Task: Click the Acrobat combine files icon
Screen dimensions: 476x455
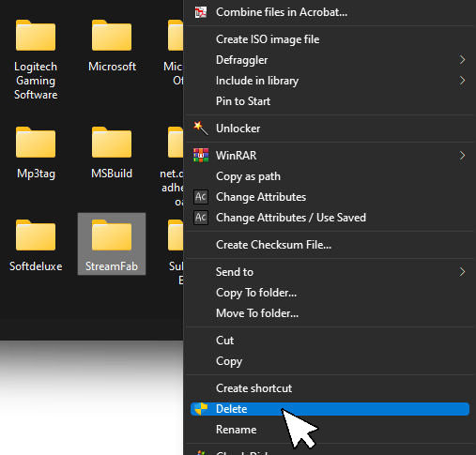Action: coord(201,12)
